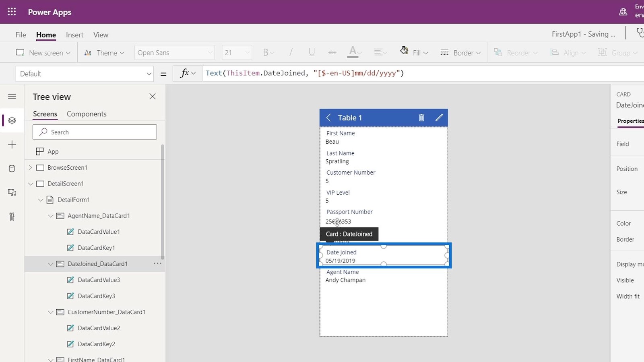Open the text alignment options

[x=380, y=53]
